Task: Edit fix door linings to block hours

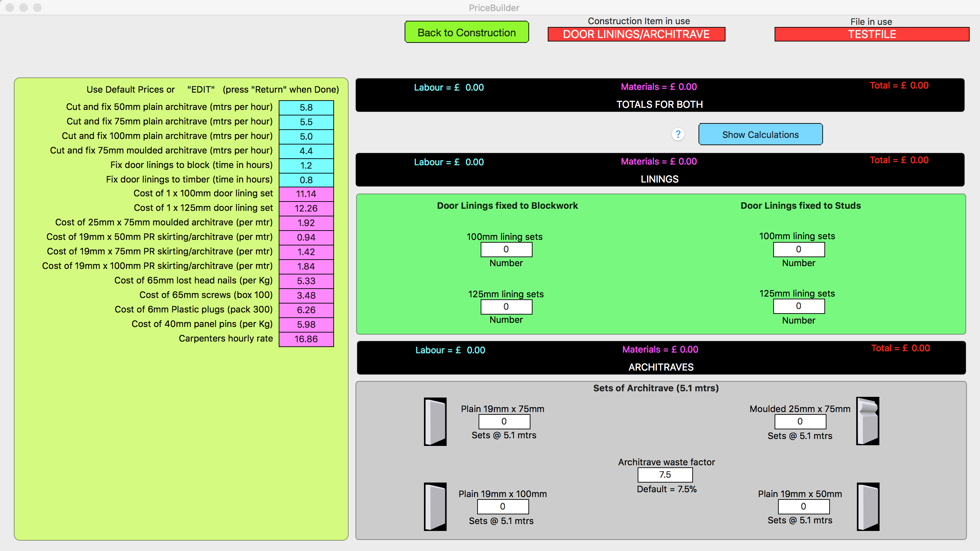Action: [306, 166]
